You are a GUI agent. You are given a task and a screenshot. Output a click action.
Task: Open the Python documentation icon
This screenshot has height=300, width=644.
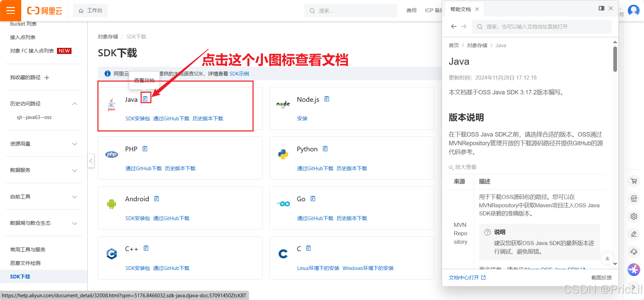click(325, 149)
